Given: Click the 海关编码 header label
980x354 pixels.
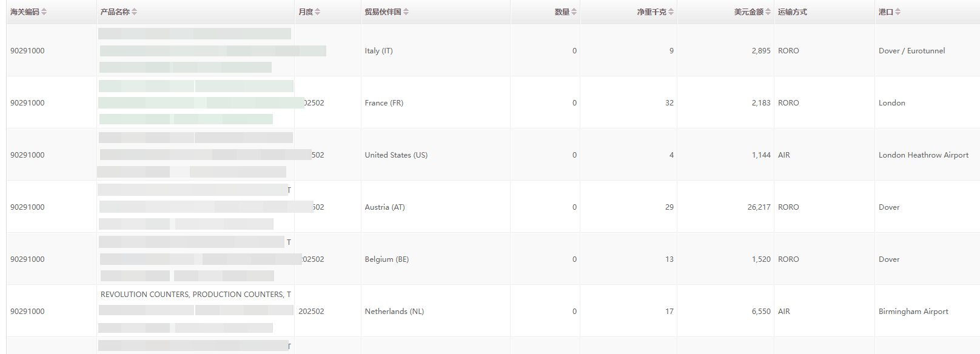Looking at the screenshot, I should click(24, 12).
